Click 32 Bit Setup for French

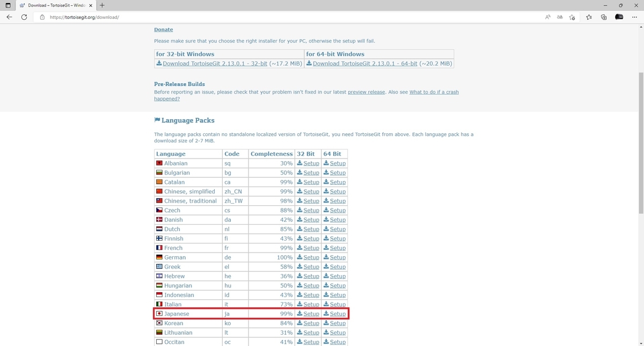point(308,248)
